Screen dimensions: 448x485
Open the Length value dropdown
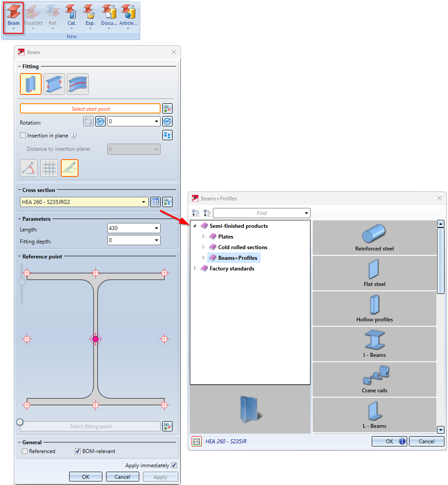coord(157,228)
